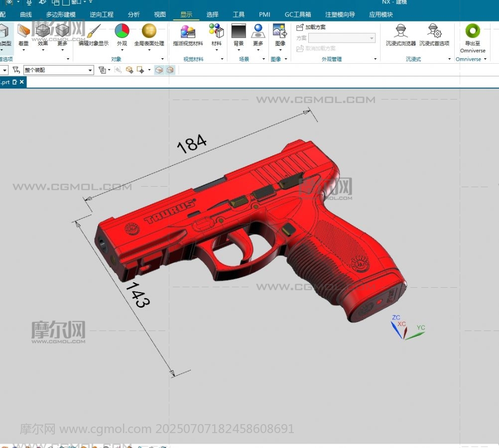499x448 pixels.
Task: Switch to the GC工具箱 ribbon tab
Action: click(x=298, y=14)
